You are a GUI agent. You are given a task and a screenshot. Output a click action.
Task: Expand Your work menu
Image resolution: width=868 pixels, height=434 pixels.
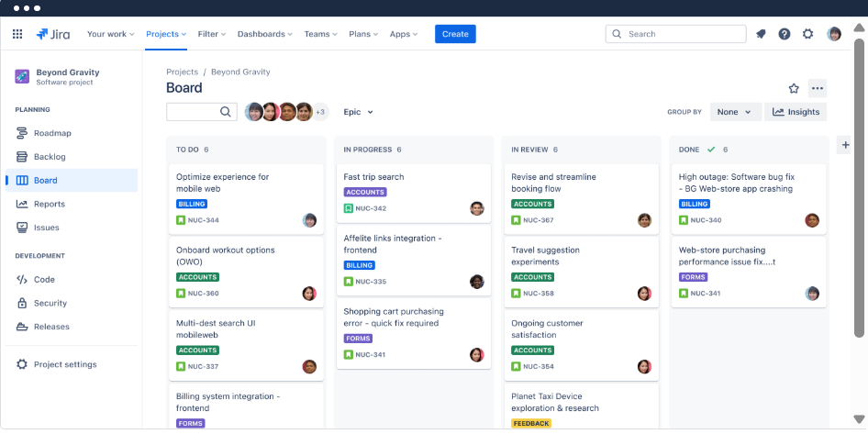tap(111, 34)
